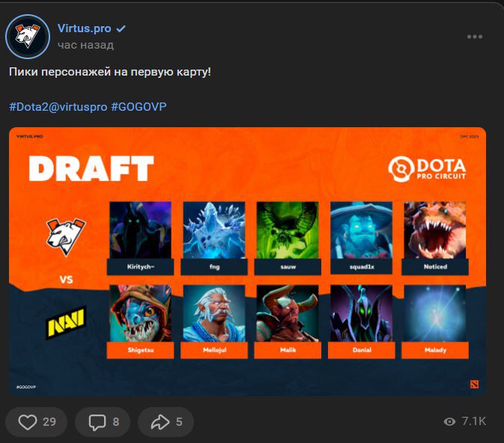Open the #Dota2@virtuspro hashtag

pos(58,107)
